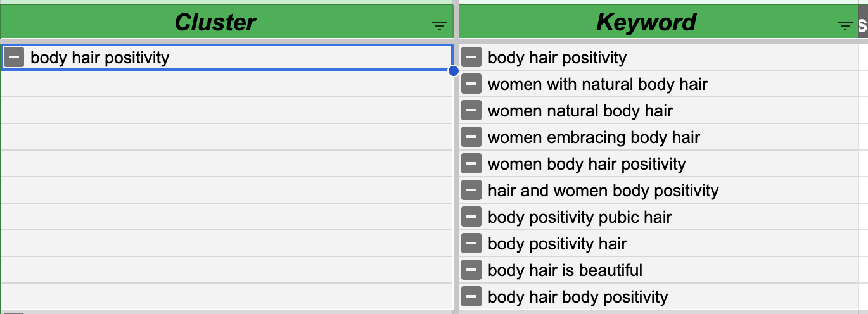Click minus icon beside "body hair body positivity"
The width and height of the screenshot is (868, 314).
(471, 297)
